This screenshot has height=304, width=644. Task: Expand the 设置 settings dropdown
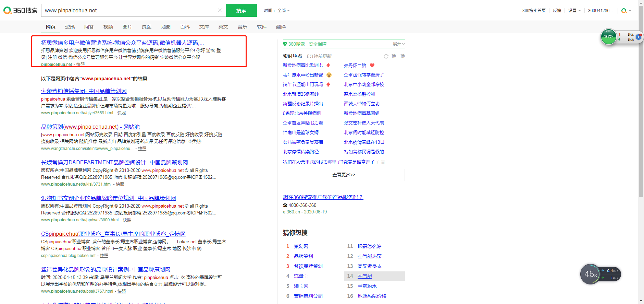click(574, 11)
